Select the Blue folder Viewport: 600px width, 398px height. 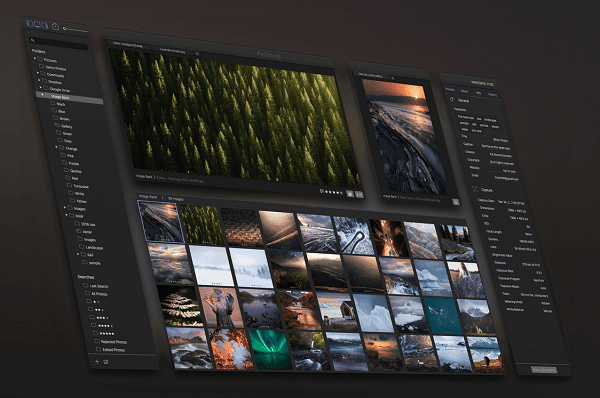pyautogui.click(x=59, y=111)
